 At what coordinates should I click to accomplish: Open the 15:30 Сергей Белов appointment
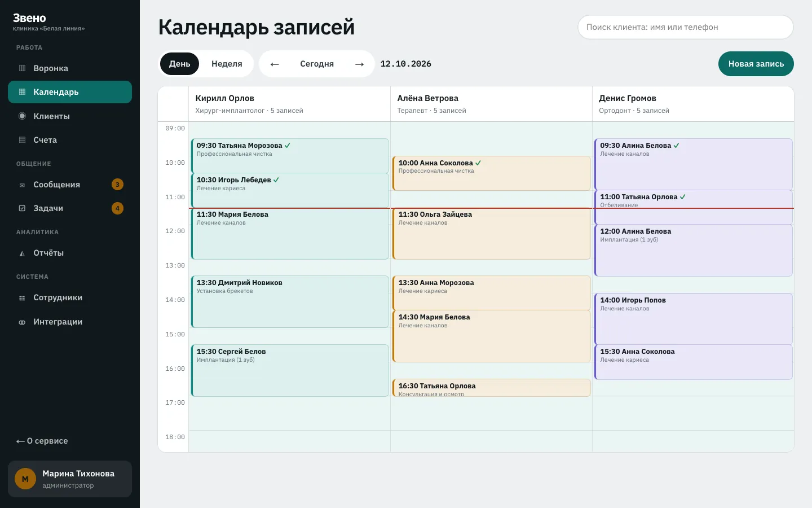(x=290, y=370)
